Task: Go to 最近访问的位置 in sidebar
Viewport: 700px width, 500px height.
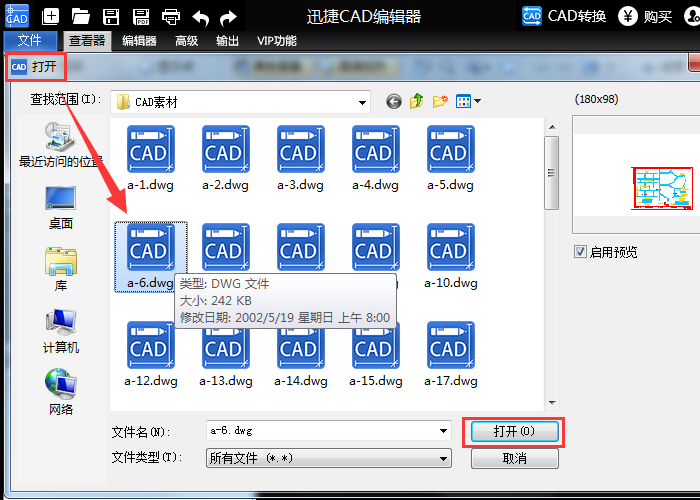Action: (x=61, y=145)
